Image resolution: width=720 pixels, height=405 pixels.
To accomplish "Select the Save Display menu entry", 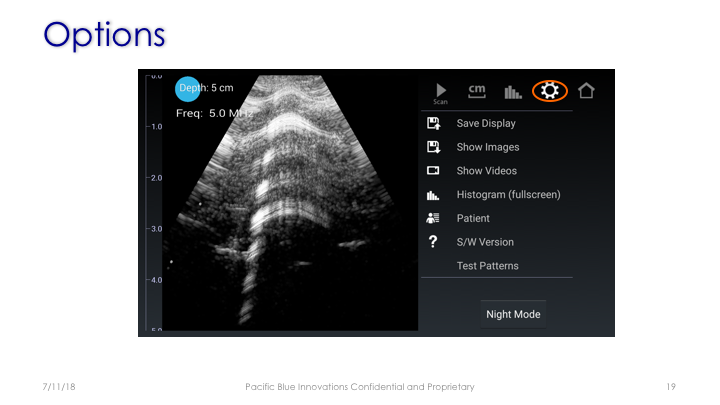I will tap(486, 123).
